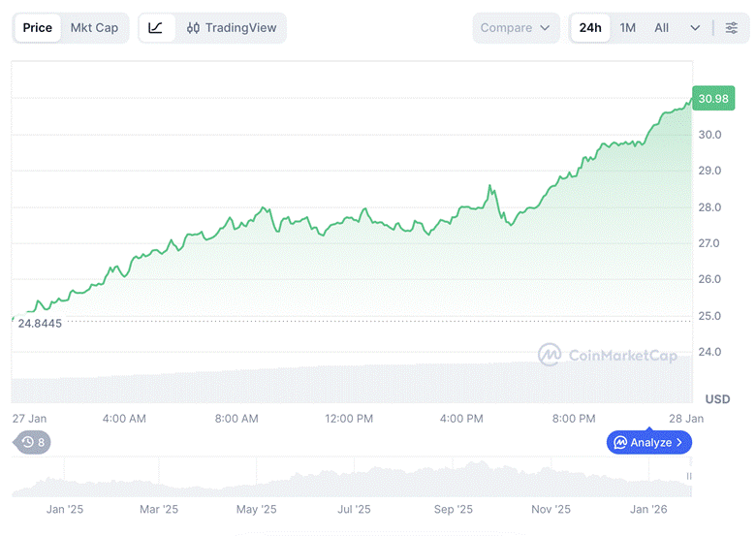Toggle chart to Price view
Screen dimensions: 756x536
(38, 28)
